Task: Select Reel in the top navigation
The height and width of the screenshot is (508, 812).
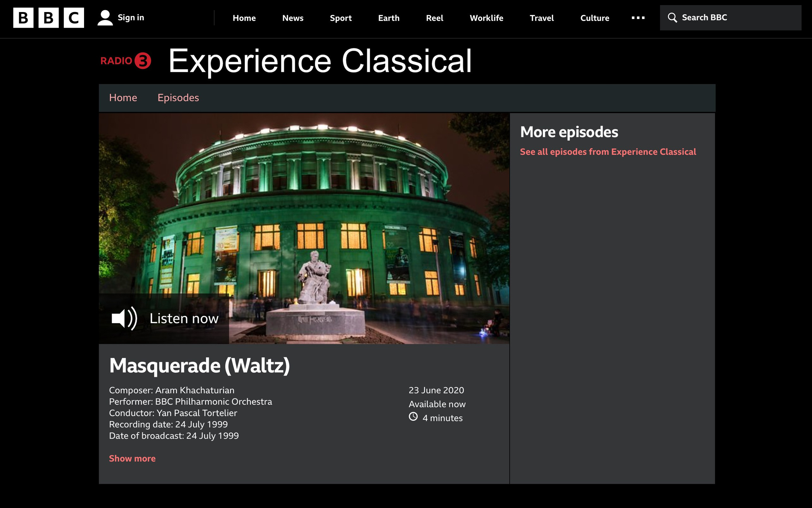Action: (x=434, y=18)
